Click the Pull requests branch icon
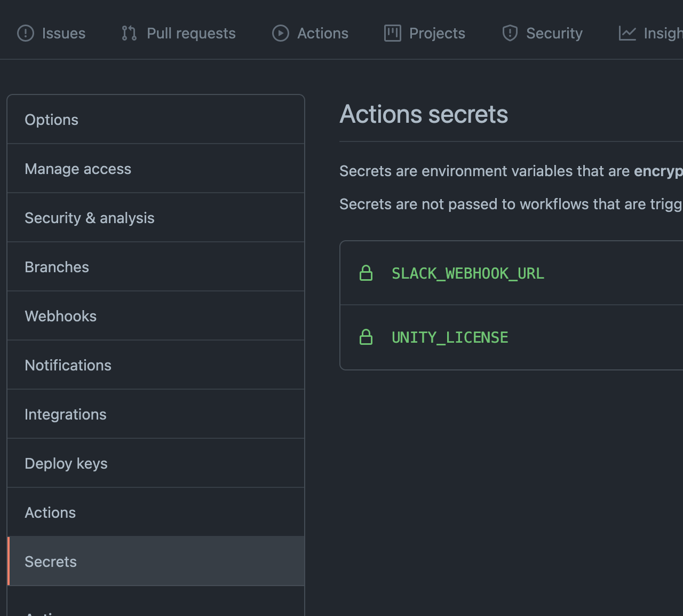 (x=128, y=33)
